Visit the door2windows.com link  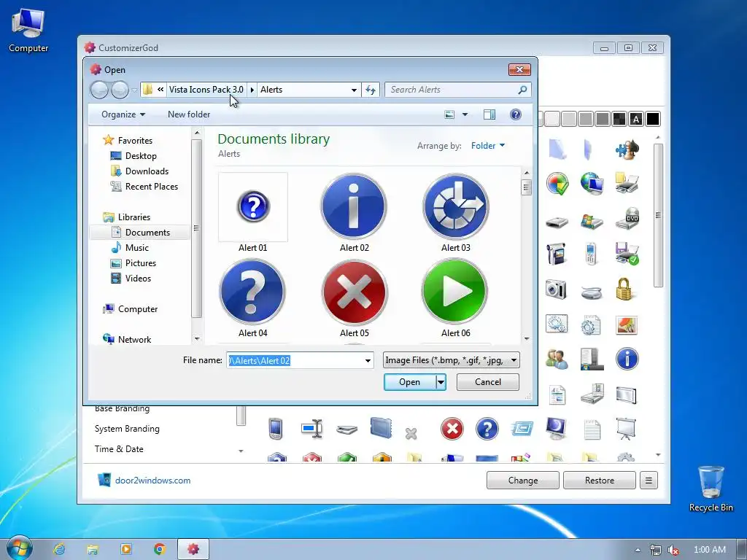152,481
